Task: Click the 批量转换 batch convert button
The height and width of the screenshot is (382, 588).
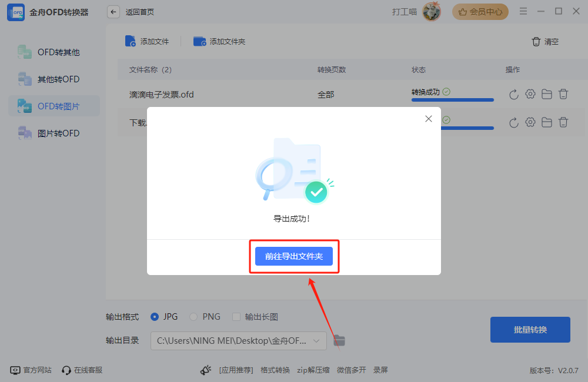Action: (530, 330)
